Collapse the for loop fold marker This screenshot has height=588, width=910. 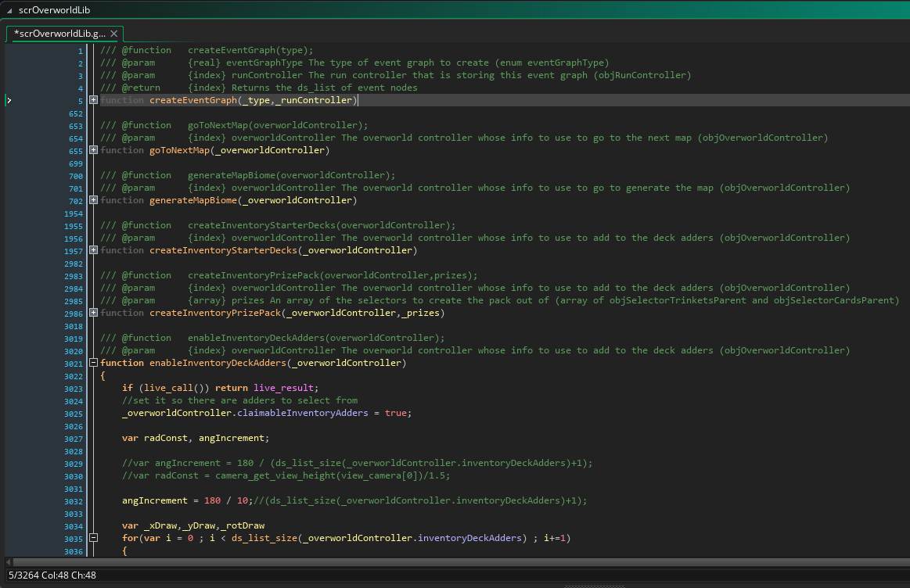(94, 538)
